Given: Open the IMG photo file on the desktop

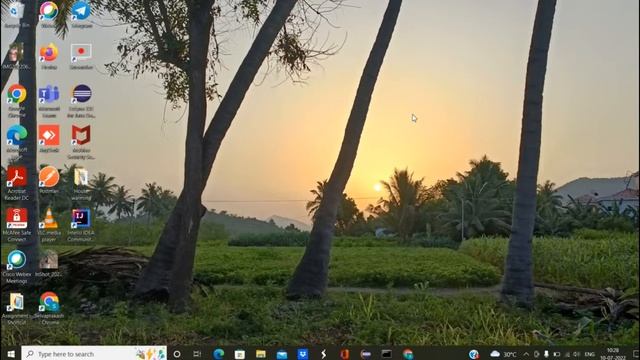Looking at the screenshot, I should [x=16, y=56].
